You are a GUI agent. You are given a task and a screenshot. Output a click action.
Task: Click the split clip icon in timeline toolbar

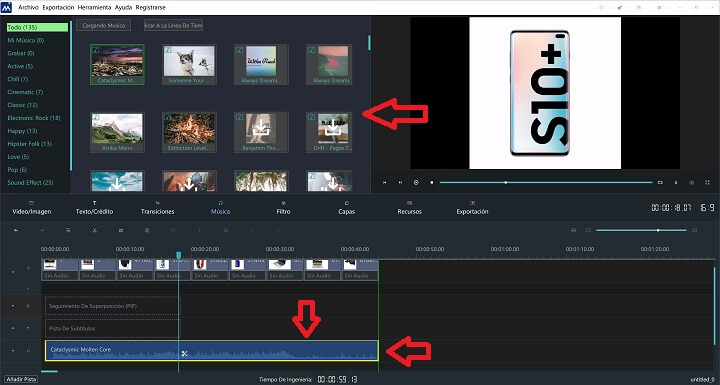(121, 230)
